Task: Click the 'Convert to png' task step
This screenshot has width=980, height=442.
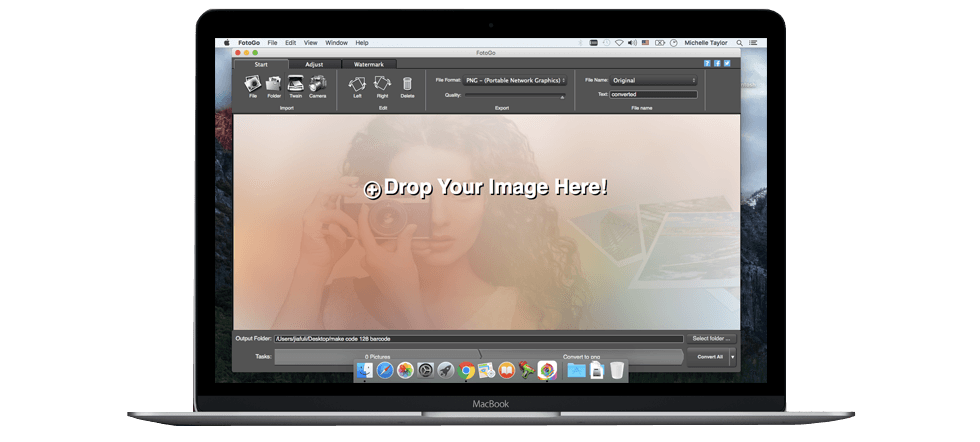Action: click(582, 357)
